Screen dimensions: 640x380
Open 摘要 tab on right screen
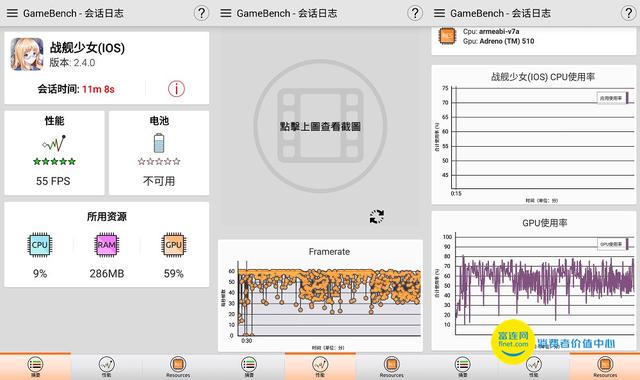pos(462,367)
